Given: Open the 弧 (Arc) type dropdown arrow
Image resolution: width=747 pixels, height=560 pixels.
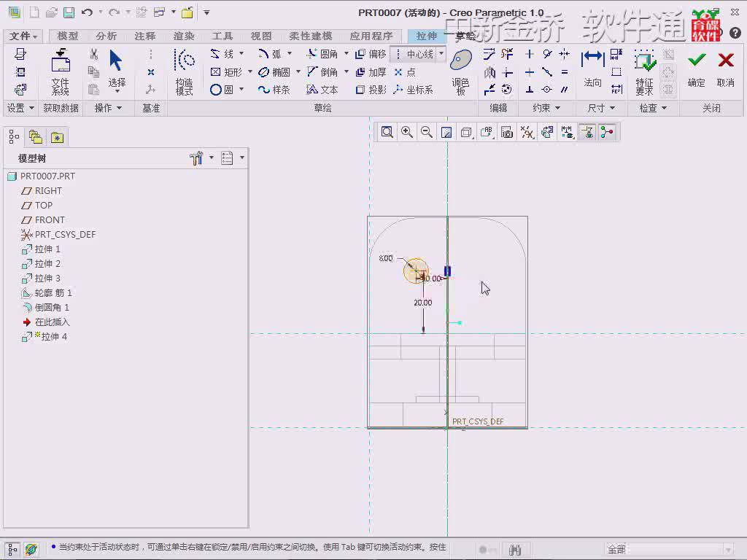Looking at the screenshot, I should pos(289,53).
